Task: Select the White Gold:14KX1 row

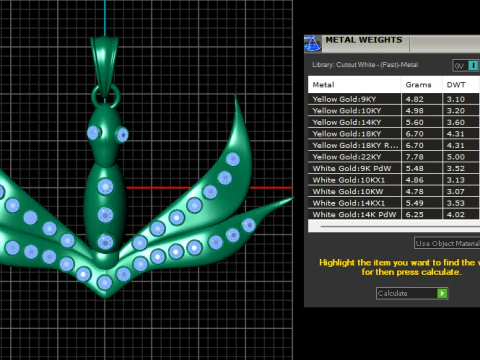Action: coord(394,203)
